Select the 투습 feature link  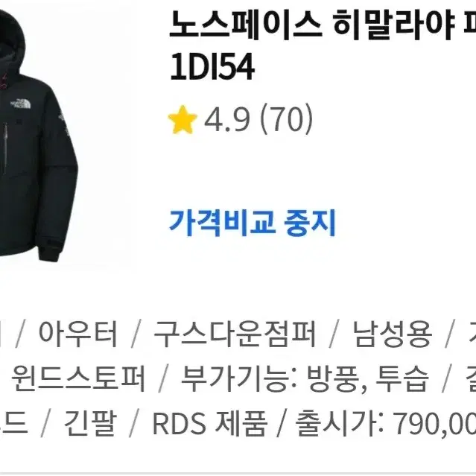point(402,378)
